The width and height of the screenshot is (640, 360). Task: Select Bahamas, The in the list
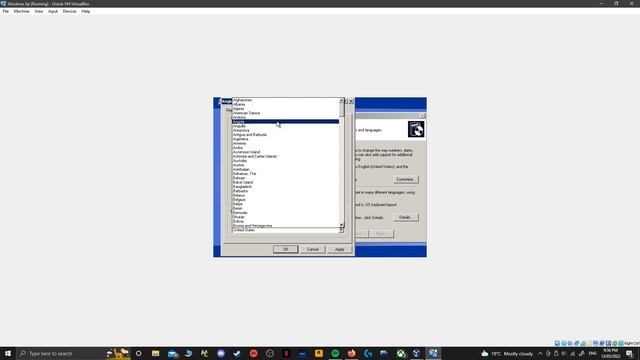[285, 173]
